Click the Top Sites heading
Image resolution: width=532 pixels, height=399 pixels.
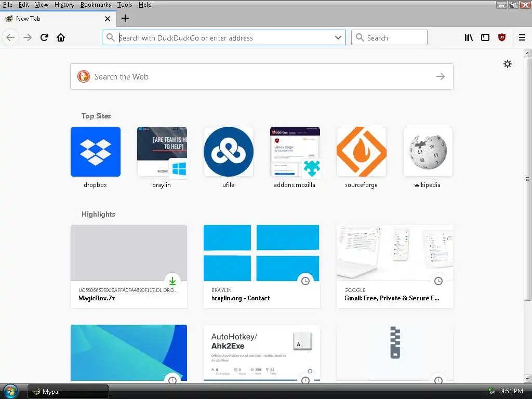click(x=96, y=116)
